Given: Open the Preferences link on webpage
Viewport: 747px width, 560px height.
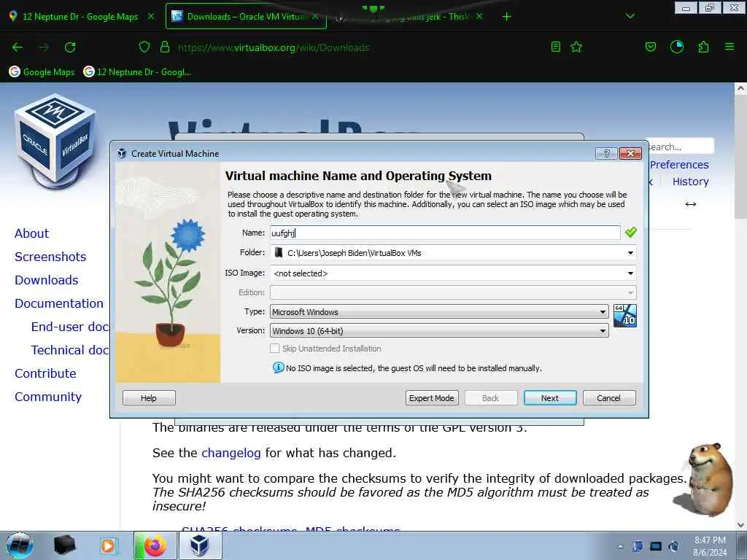Looking at the screenshot, I should coord(679,165).
